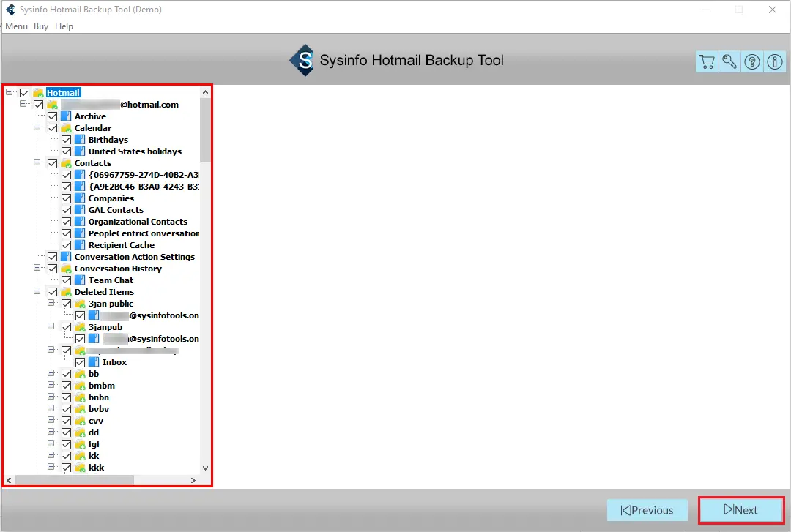The width and height of the screenshot is (791, 532).
Task: Toggle the GAL Contacts checkbox
Action: (66, 209)
